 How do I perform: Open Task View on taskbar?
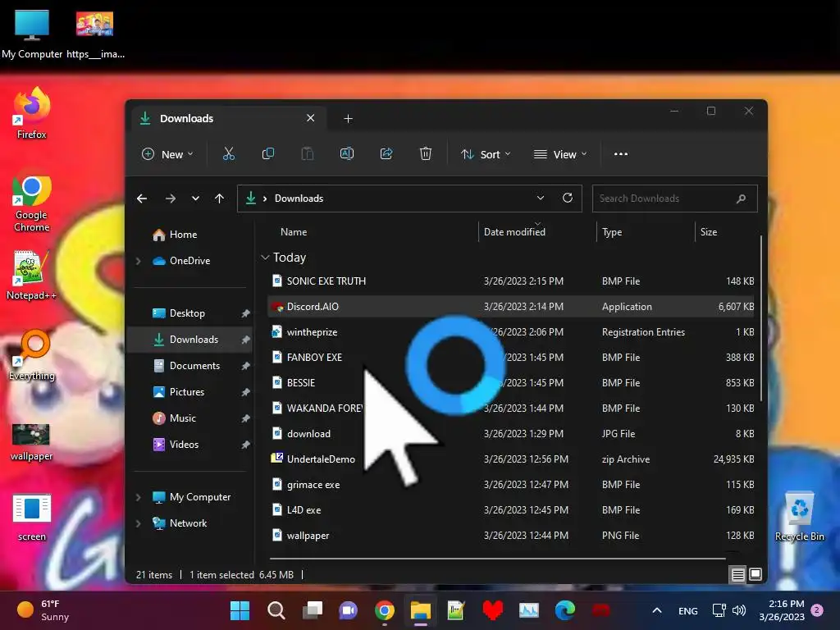313,610
